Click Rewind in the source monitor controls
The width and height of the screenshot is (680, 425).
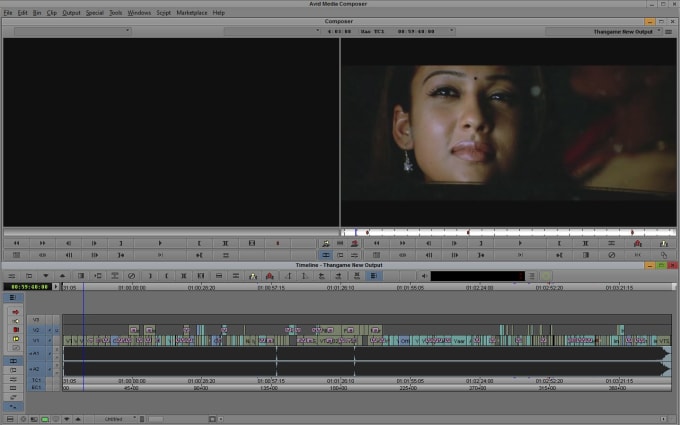16,243
